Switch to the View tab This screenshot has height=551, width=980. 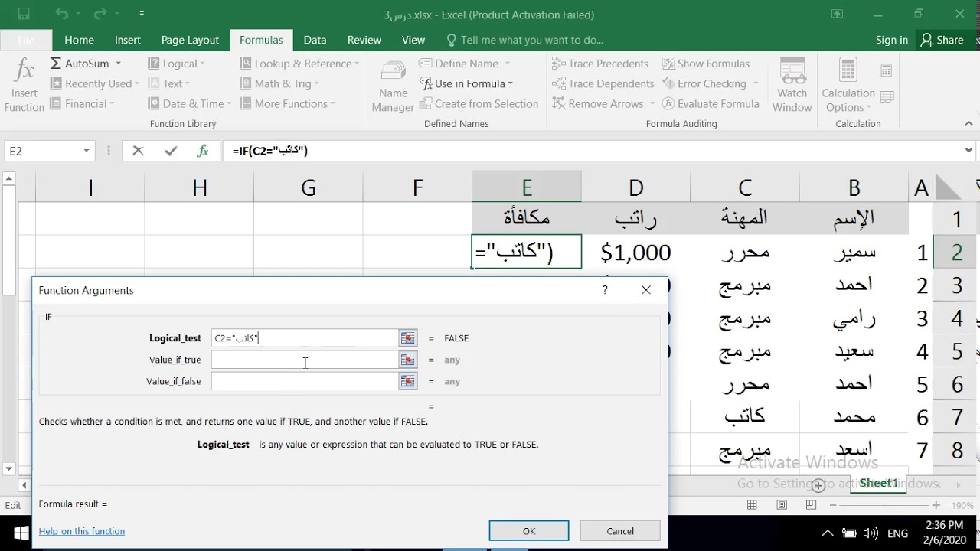point(413,40)
